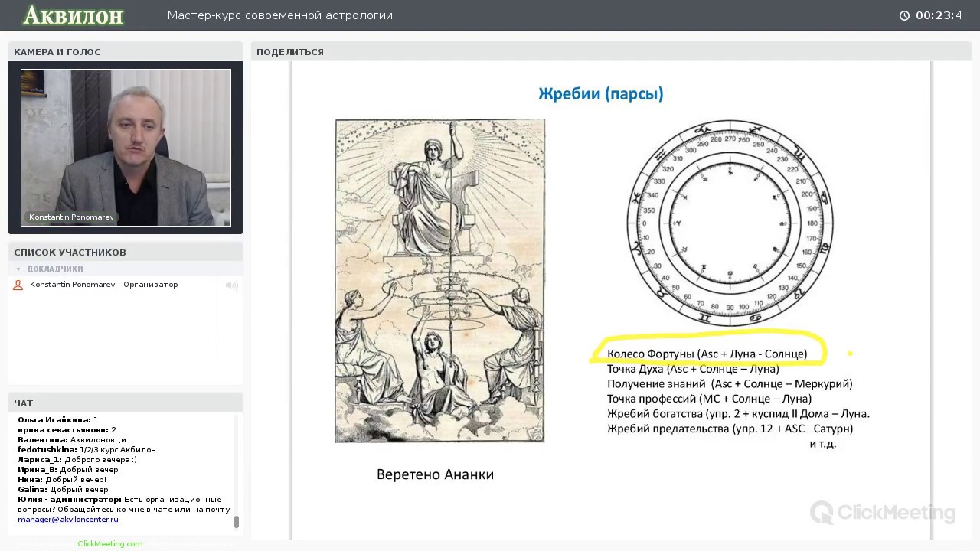Click the caption 'Веретено Ананки'
Image resolution: width=980 pixels, height=551 pixels.
click(435, 474)
